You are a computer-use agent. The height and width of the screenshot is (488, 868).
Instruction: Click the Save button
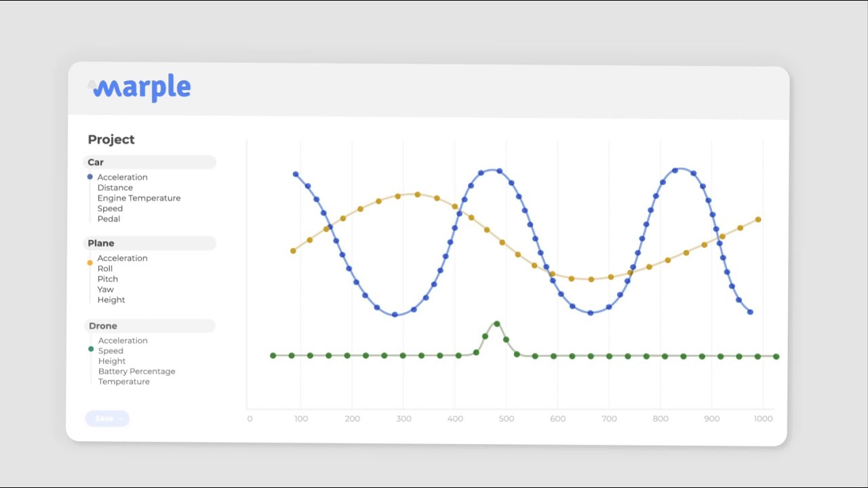[x=104, y=419]
